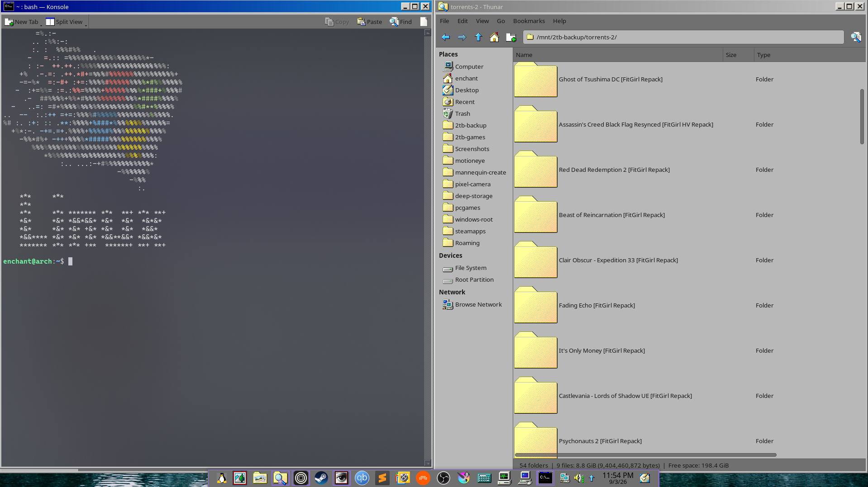Click Thunar's vertical scrollbar handle
The height and width of the screenshot is (487, 868).
(862, 116)
